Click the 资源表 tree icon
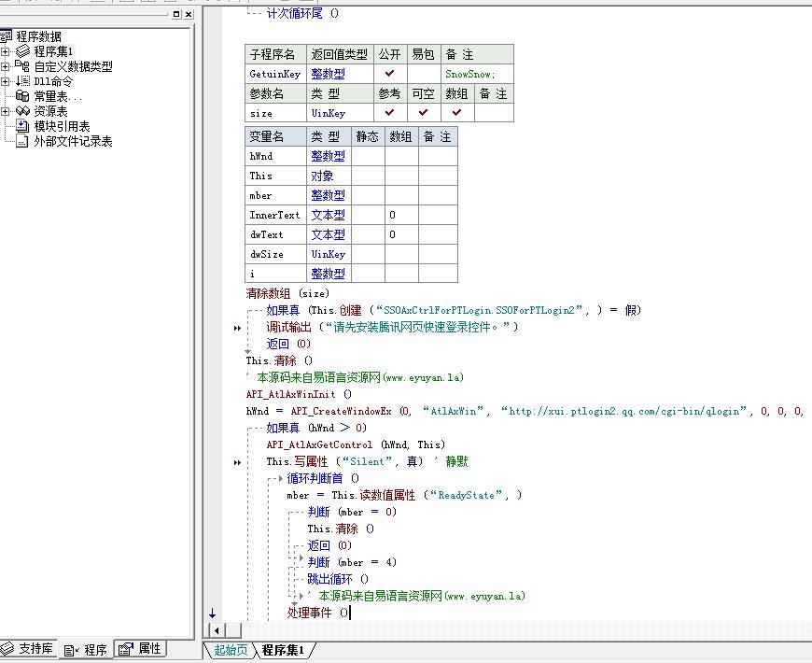The height and width of the screenshot is (663, 812). click(x=22, y=111)
